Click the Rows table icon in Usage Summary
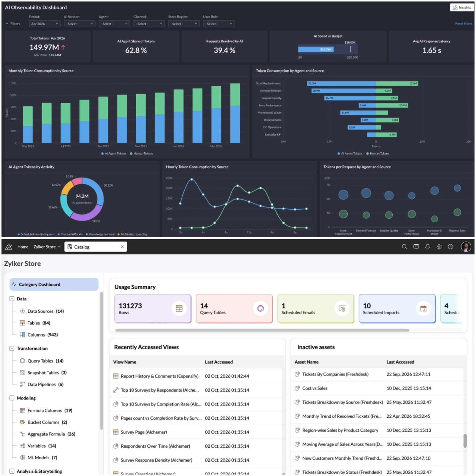476x476 pixels. coord(179,308)
